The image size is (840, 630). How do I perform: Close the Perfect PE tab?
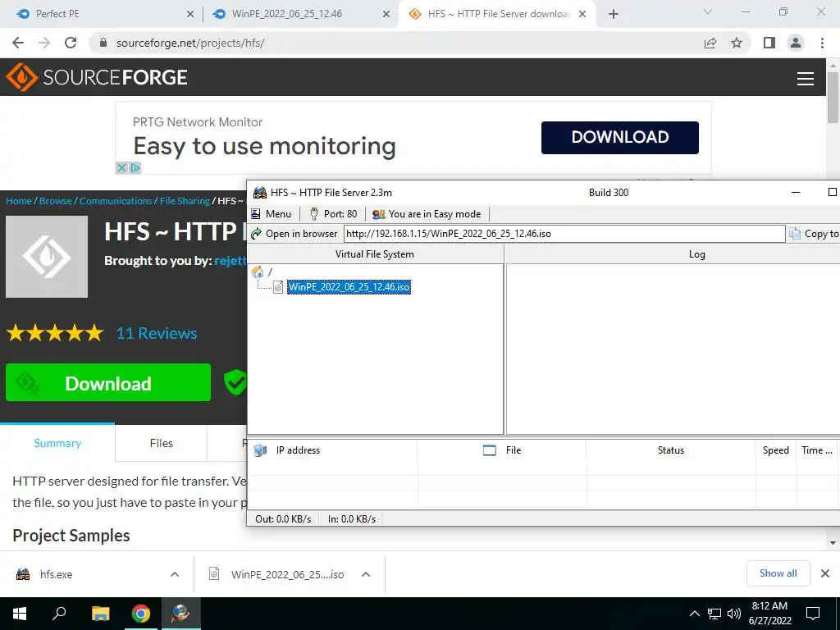[x=190, y=15]
